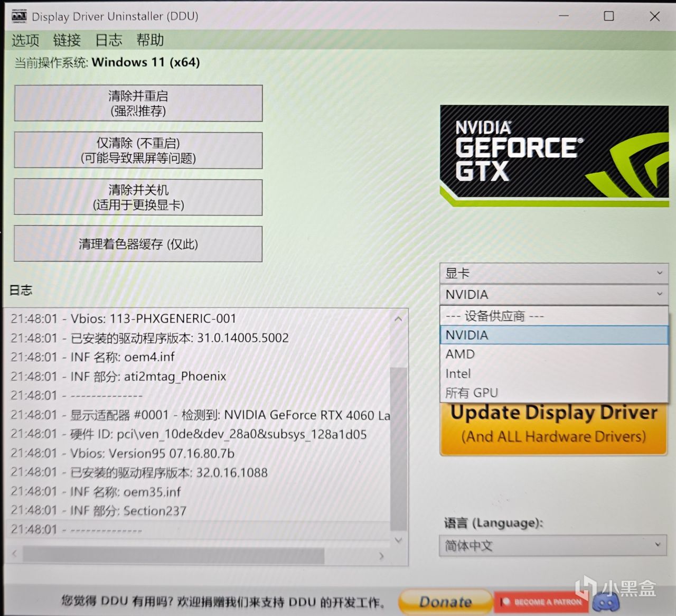676x616 pixels.
Task: Choose 所有 GPU from the vendor list
Action: click(x=554, y=393)
